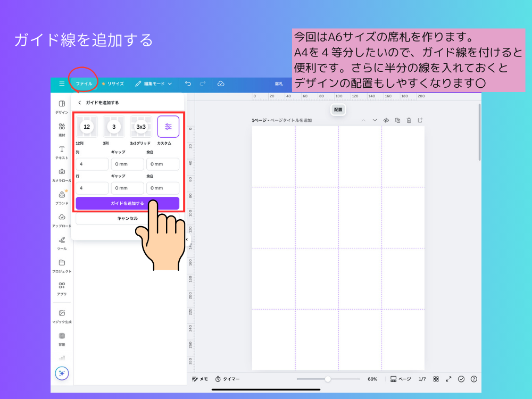The height and width of the screenshot is (399, 532).
Task: Click the undo arrow in the toolbar
Action: 188,84
